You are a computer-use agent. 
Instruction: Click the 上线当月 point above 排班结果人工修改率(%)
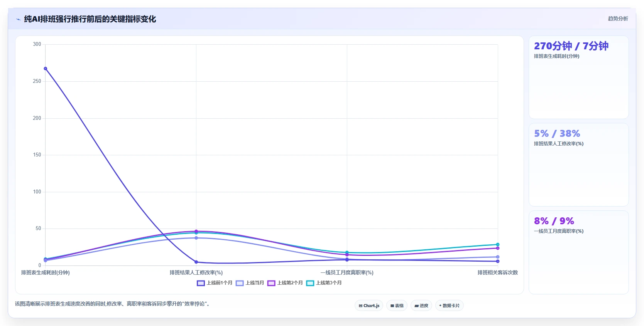(x=196, y=238)
